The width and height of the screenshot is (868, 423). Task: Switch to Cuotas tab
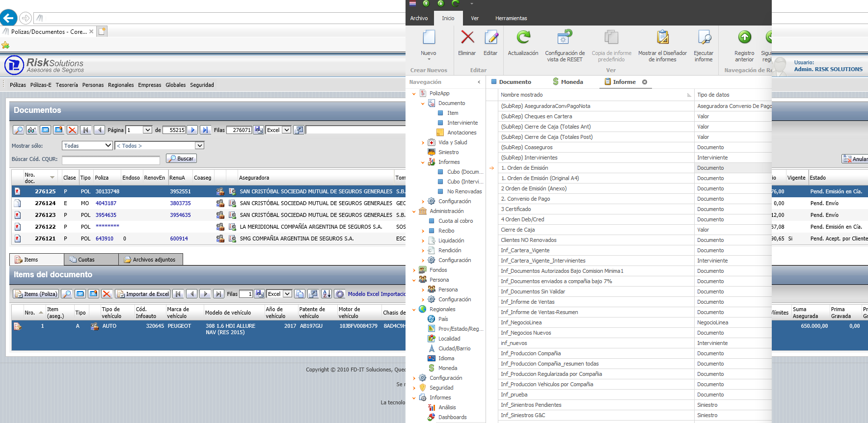(91, 260)
